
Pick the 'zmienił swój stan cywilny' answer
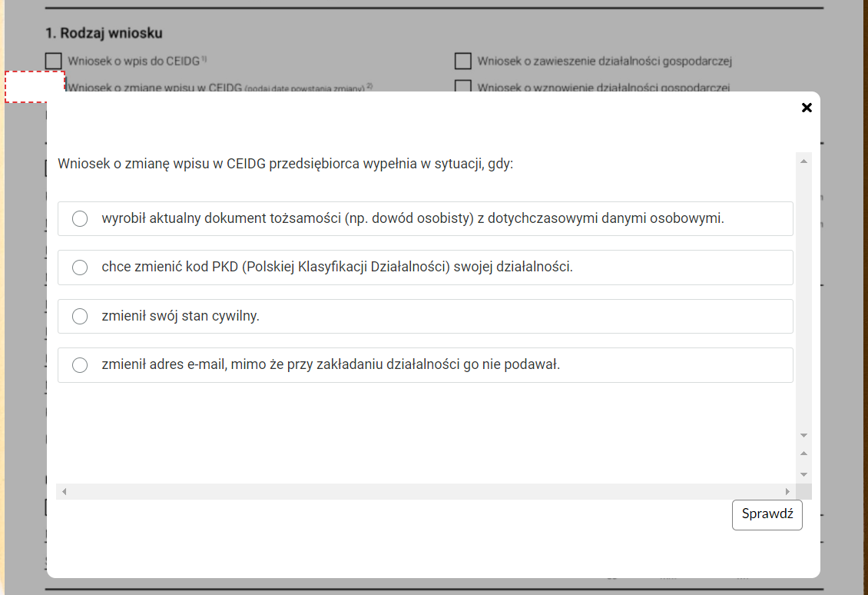80,316
